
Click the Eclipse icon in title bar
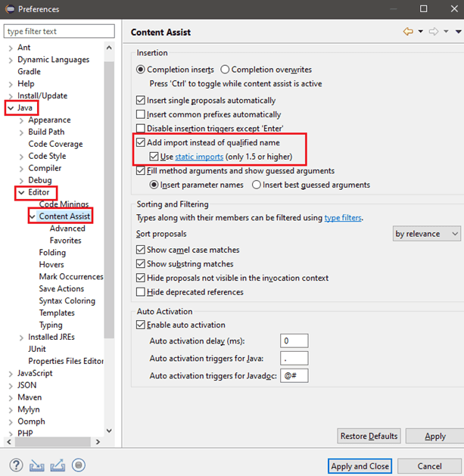coord(10,9)
